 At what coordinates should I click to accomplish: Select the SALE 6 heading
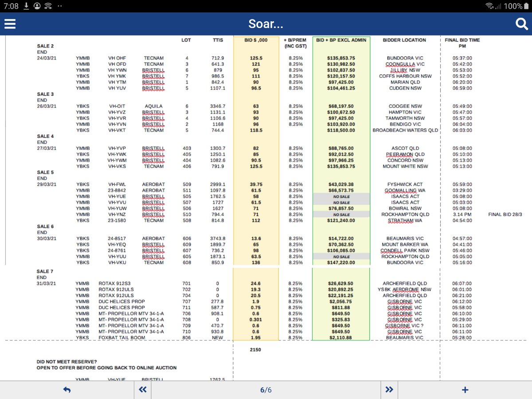click(x=45, y=227)
